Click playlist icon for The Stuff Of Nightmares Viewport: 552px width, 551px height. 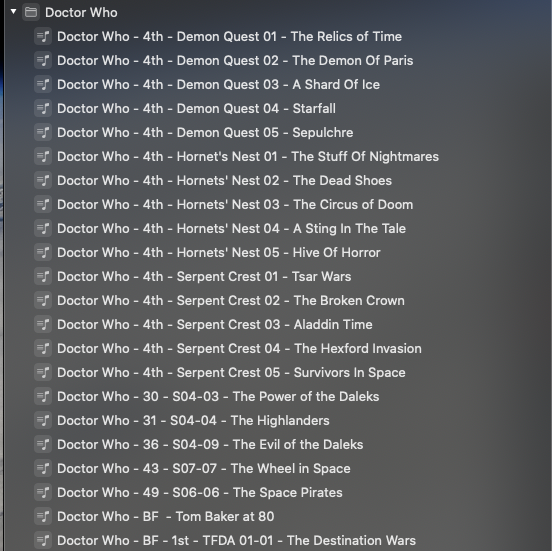pos(43,156)
